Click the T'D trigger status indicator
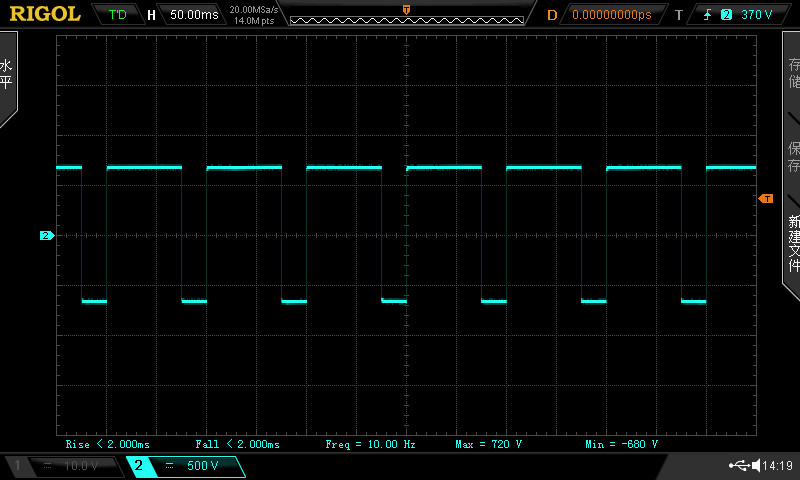Viewport: 800px width, 480px height. point(117,15)
